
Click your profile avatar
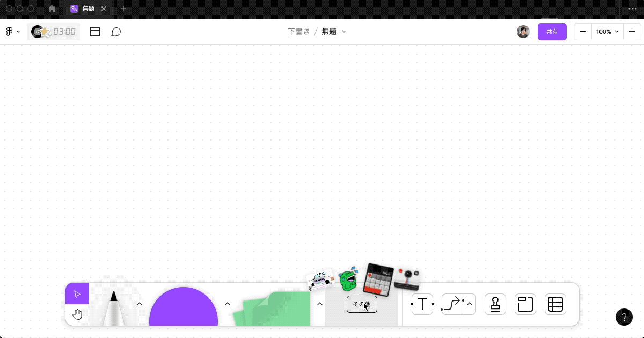523,32
